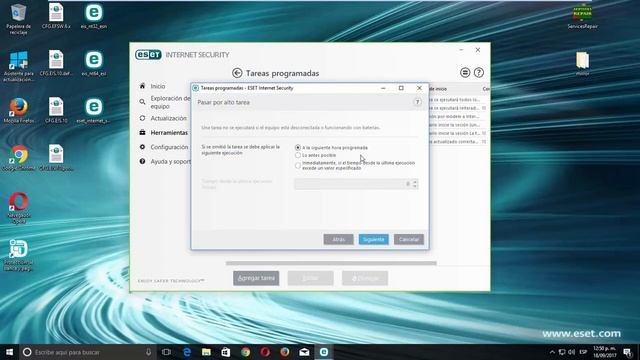
Task: Select the eis_nt32_esn desktop installer icon
Action: pyautogui.click(x=94, y=16)
